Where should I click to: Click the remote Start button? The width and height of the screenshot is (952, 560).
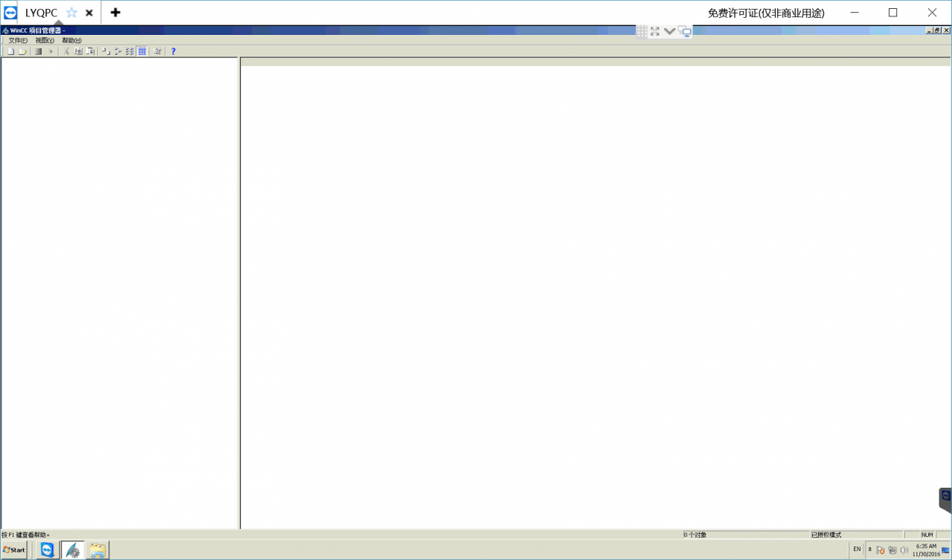tap(13, 550)
